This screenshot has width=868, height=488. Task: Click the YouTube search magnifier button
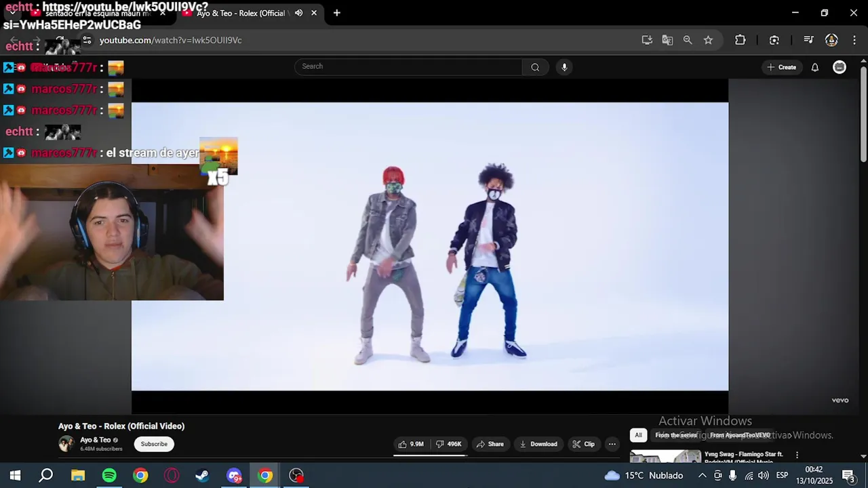tap(535, 67)
